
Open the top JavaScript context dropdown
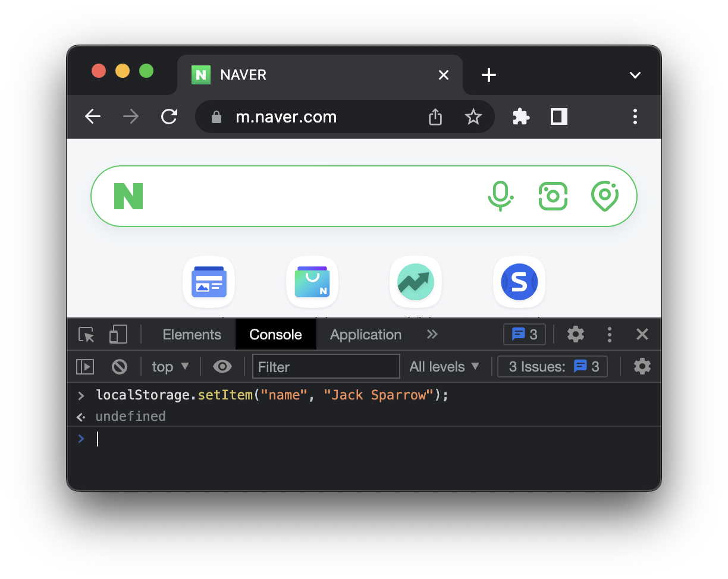click(x=170, y=367)
